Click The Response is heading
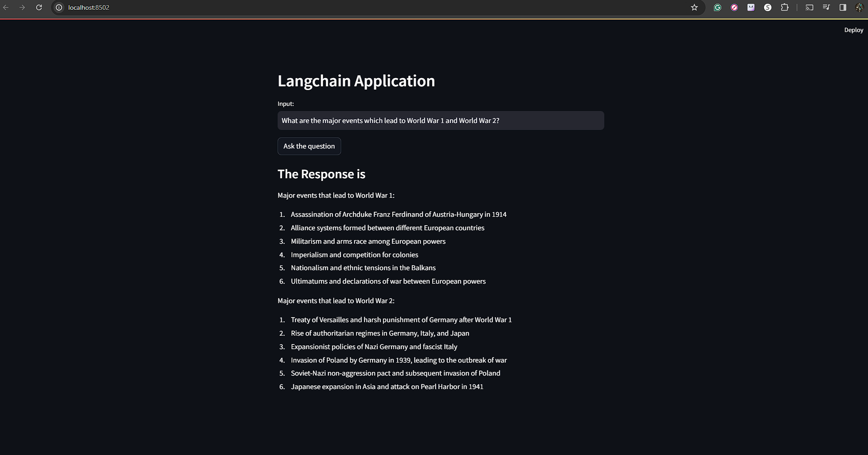The width and height of the screenshot is (868, 455). (x=321, y=174)
